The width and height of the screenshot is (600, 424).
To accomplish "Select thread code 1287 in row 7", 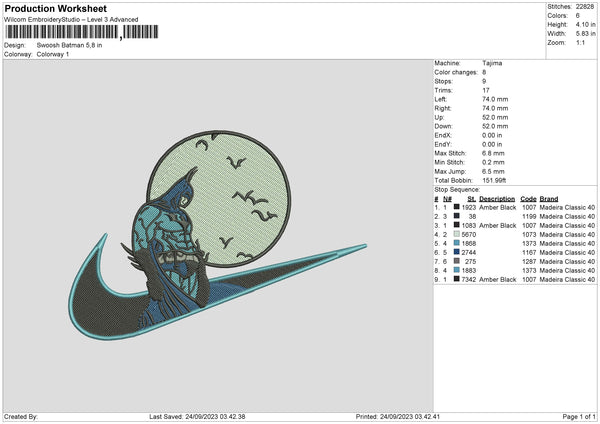I will point(529,261).
